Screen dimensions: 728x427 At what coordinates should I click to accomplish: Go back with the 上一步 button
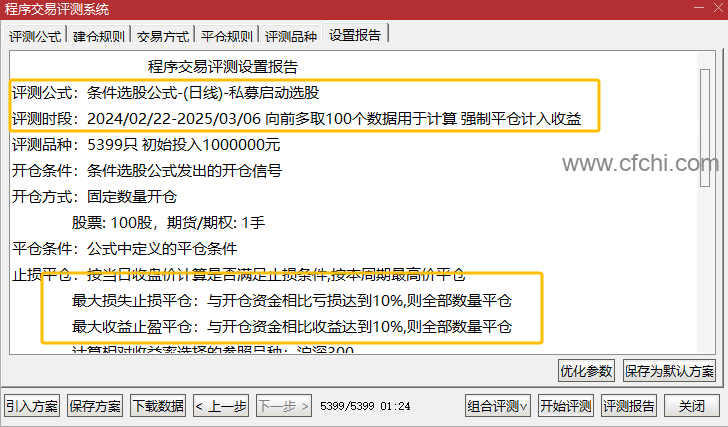(221, 406)
